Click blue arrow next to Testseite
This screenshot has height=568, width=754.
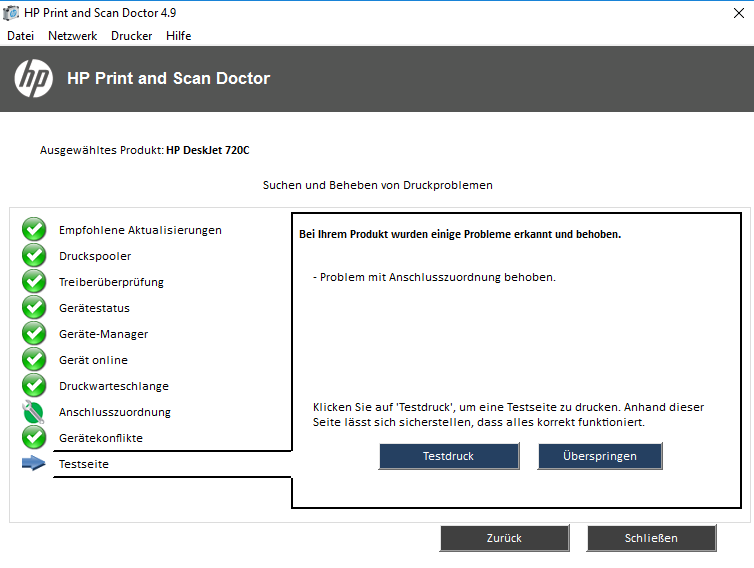coord(34,463)
